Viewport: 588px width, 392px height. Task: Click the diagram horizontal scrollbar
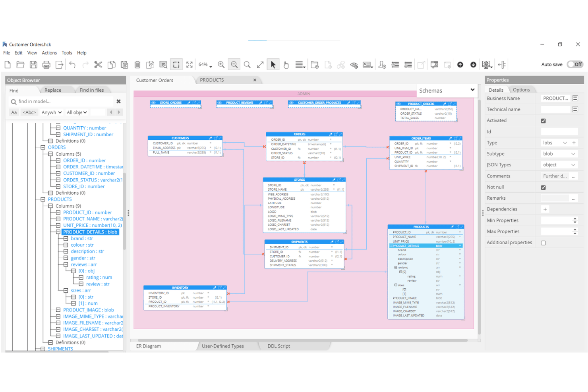tap(303, 340)
